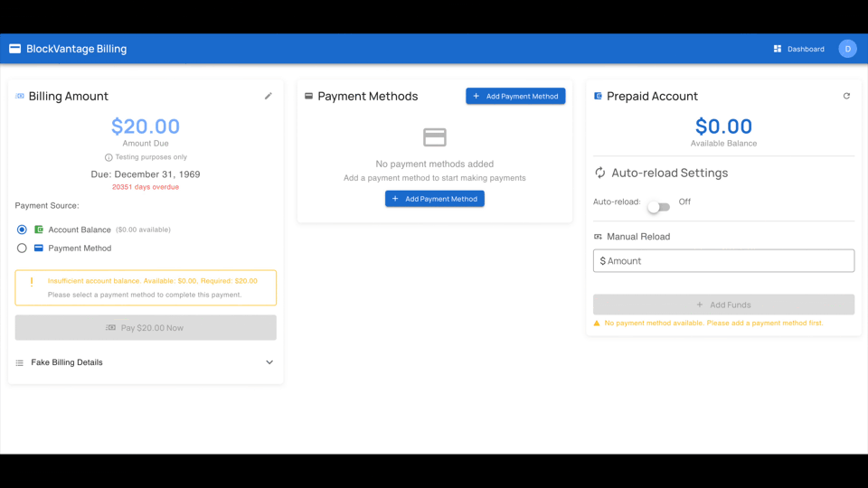This screenshot has width=868, height=488.
Task: Edit billing amount with pencil icon
Action: click(269, 96)
